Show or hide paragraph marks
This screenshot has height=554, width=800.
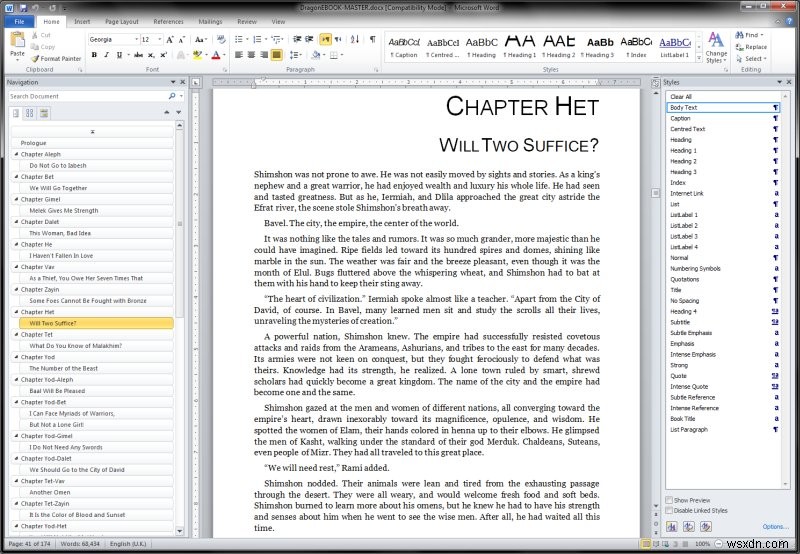[x=373, y=39]
